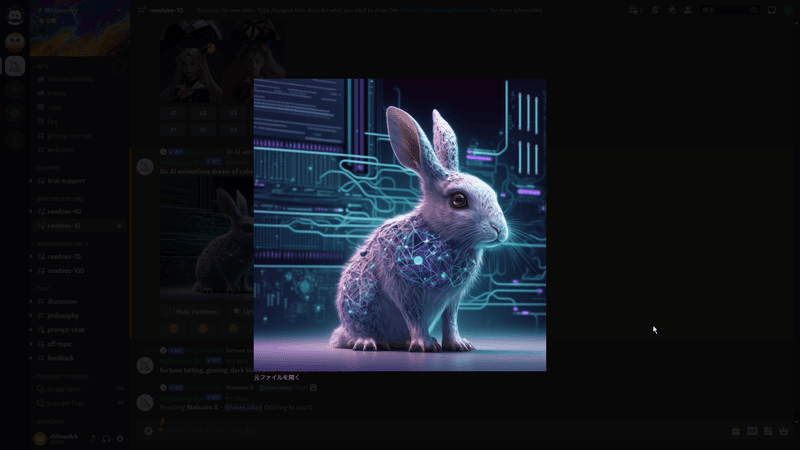Show the member list icon

pyautogui.click(x=688, y=10)
